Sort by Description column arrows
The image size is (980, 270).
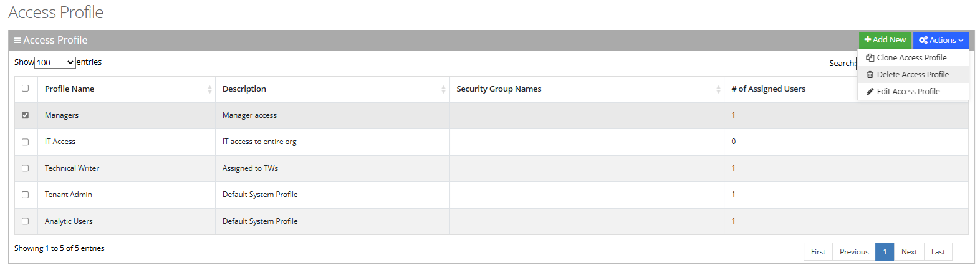tap(443, 89)
